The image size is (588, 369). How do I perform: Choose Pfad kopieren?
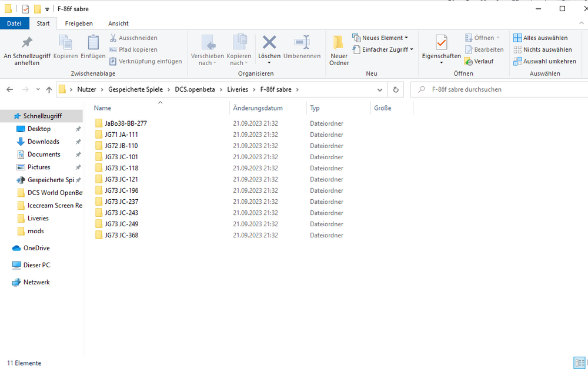[133, 49]
